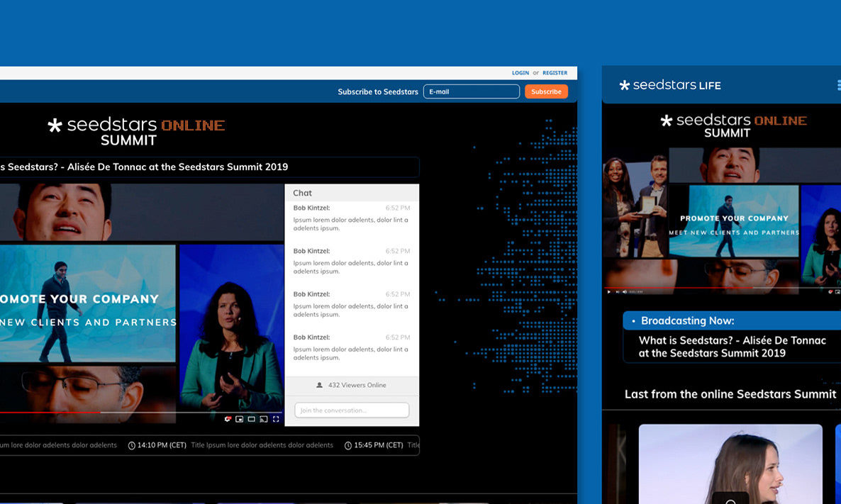This screenshot has height=504, width=841.
Task: Click the REGISTER link
Action: coord(555,73)
